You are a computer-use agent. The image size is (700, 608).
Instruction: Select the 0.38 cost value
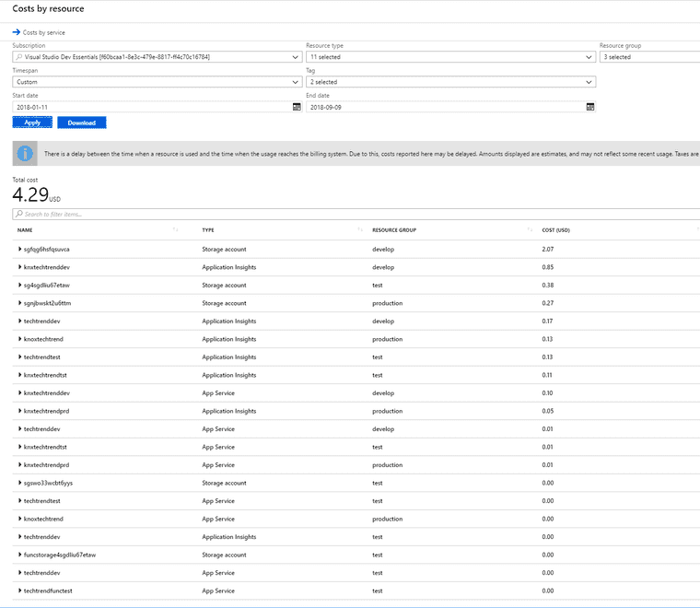click(x=548, y=285)
